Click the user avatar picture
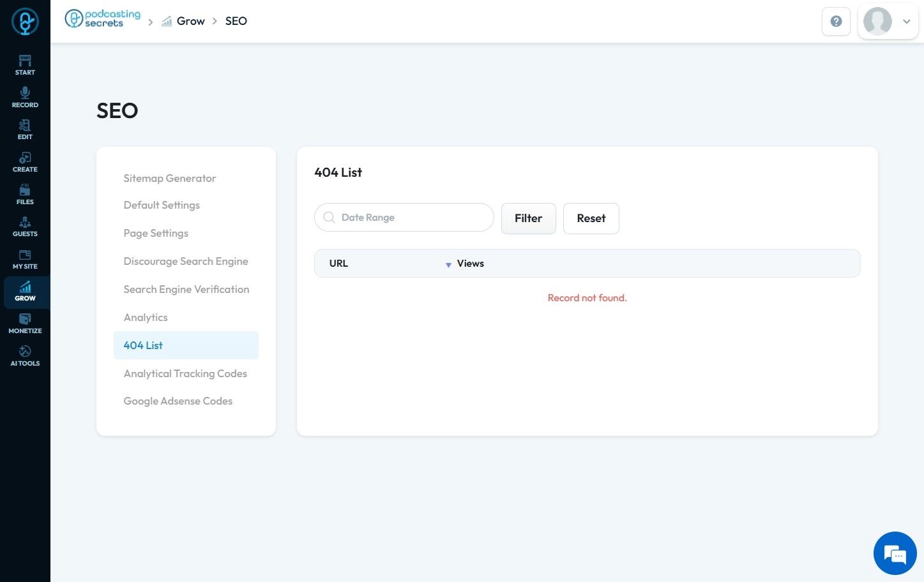This screenshot has width=924, height=582. tap(877, 21)
